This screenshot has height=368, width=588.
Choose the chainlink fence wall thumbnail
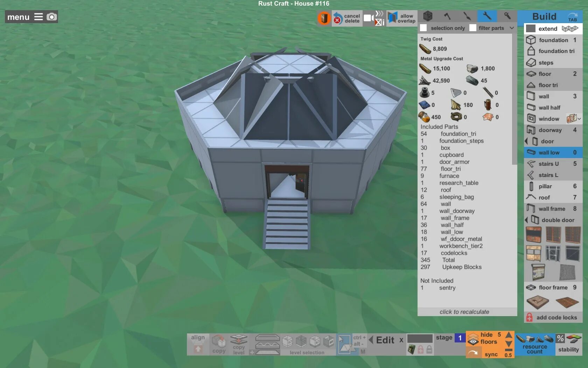(567, 272)
